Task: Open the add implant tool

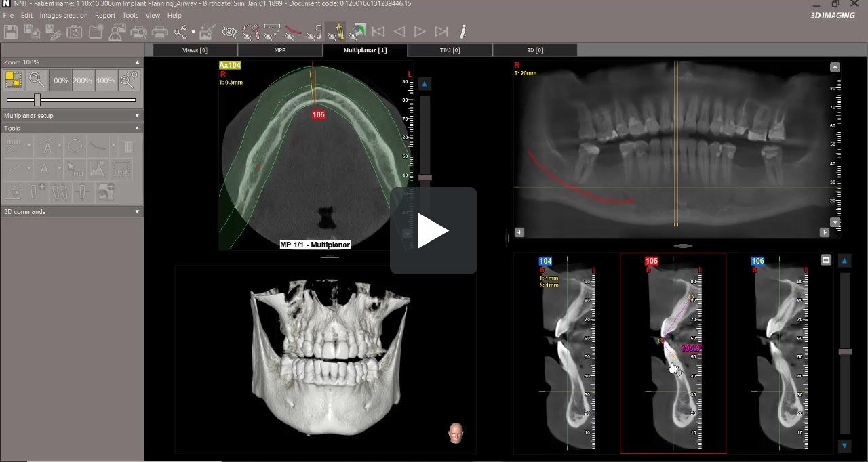Action: coord(37,191)
